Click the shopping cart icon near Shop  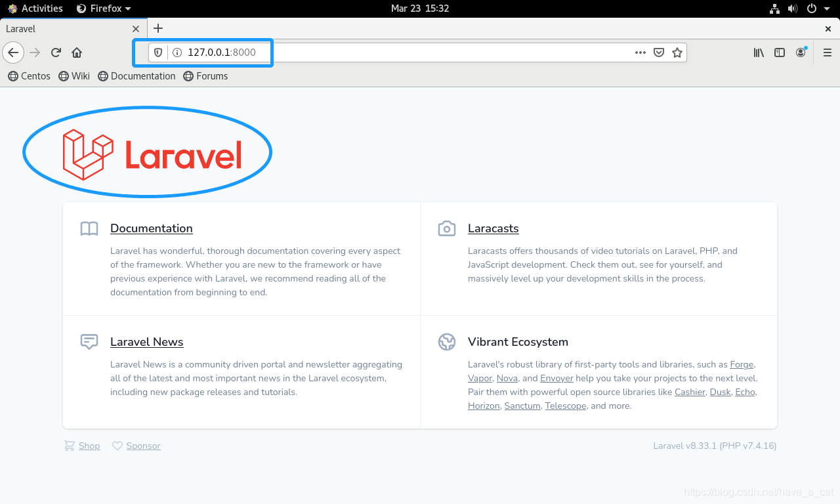pos(69,446)
